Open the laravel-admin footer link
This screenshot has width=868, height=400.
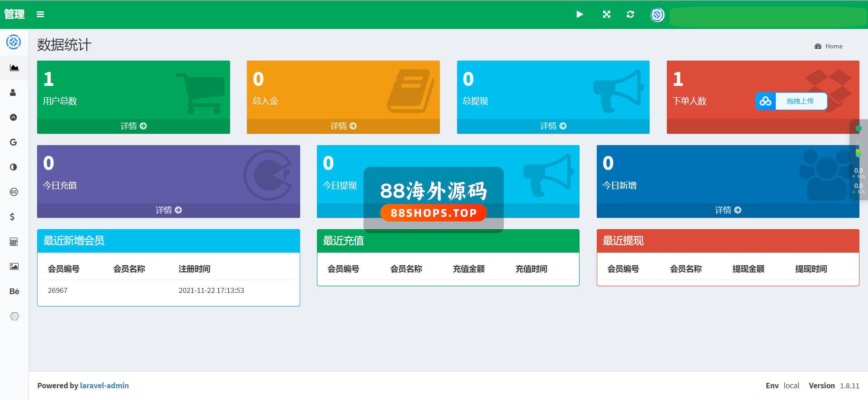click(104, 386)
